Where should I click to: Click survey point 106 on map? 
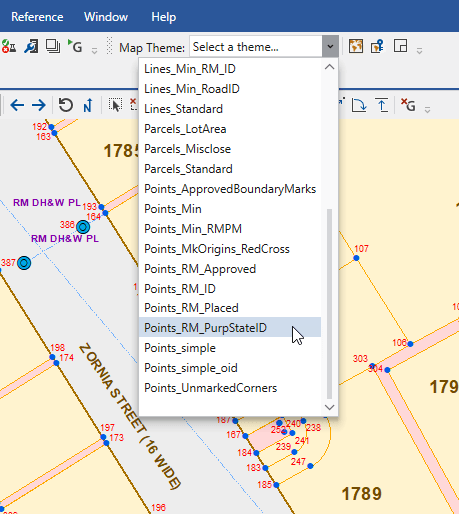410,344
